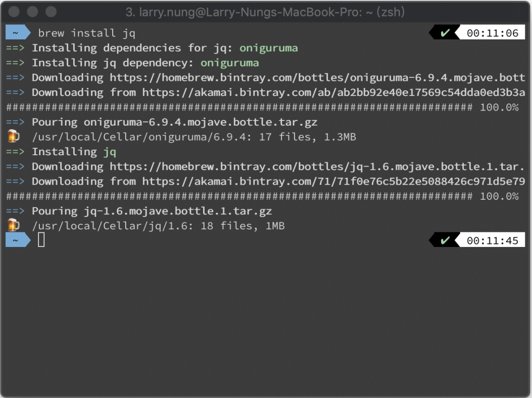
Task: Click the terminal cursor block at the prompt
Action: [x=42, y=240]
